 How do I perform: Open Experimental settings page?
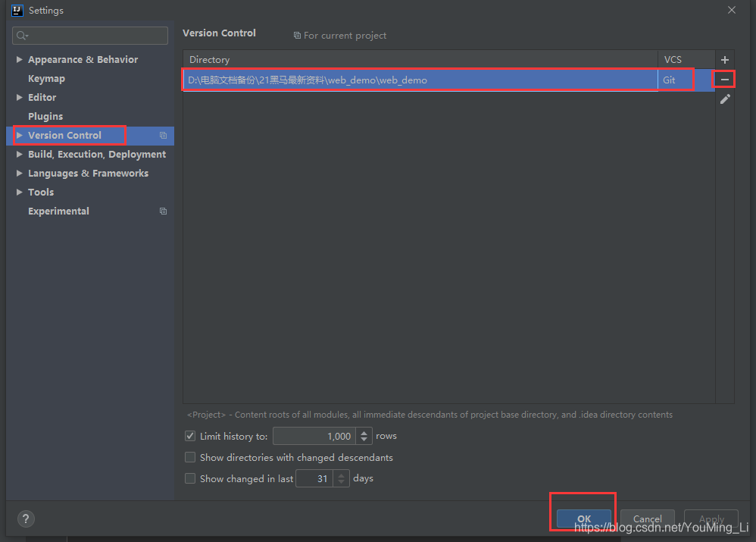coord(58,211)
